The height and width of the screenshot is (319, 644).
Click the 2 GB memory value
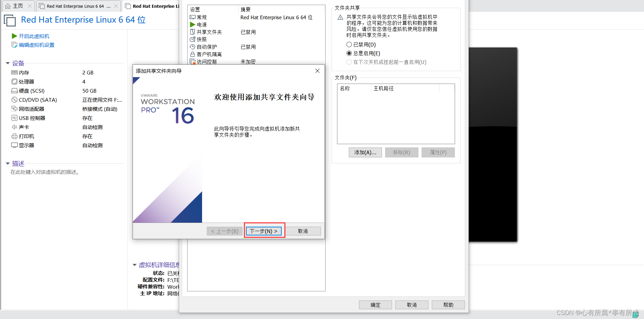tap(88, 72)
